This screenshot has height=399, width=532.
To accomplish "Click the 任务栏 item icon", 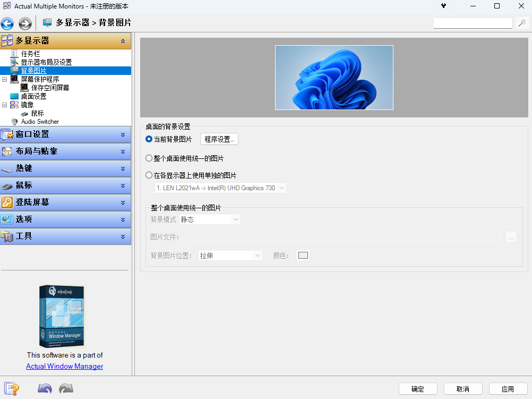I will pos(14,54).
